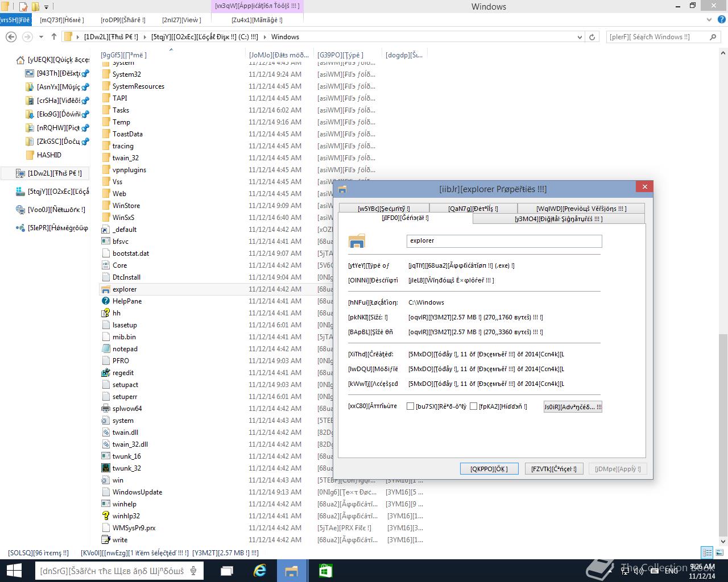
Task: Switch to the Previous Versions tab
Action: [581, 209]
